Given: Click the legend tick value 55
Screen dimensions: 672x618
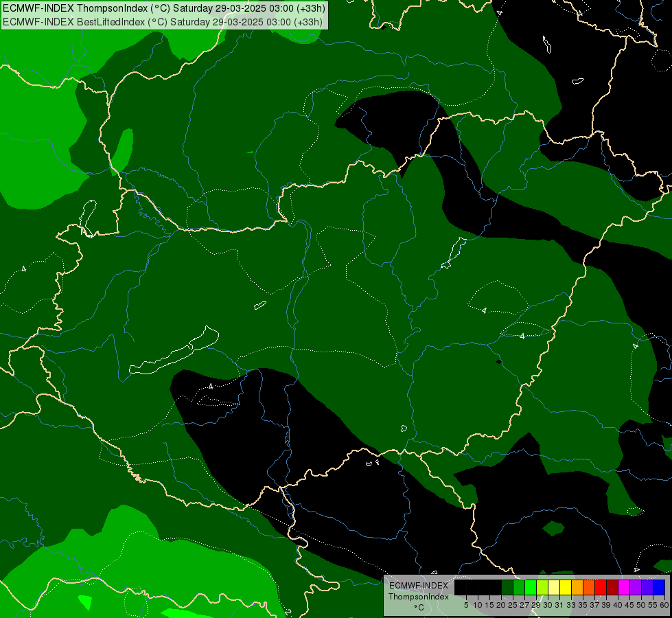Looking at the screenshot, I should 652,605.
